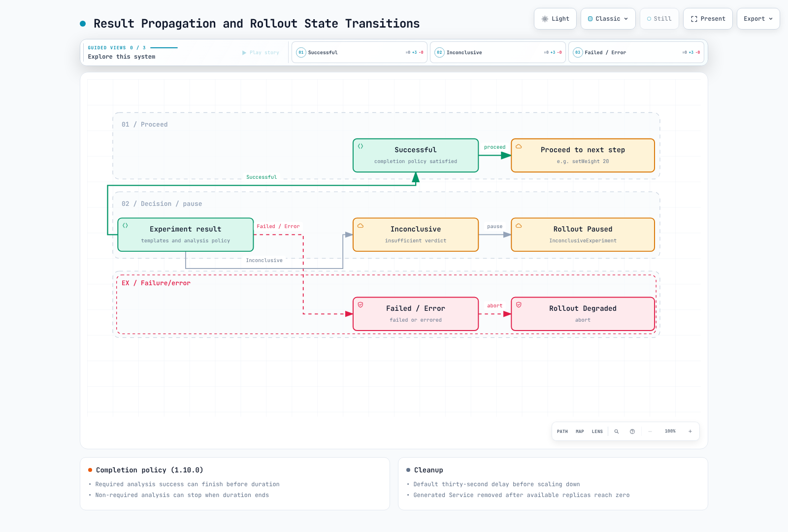Click the Cleanup heading
This screenshot has height=532, width=788.
point(428,470)
